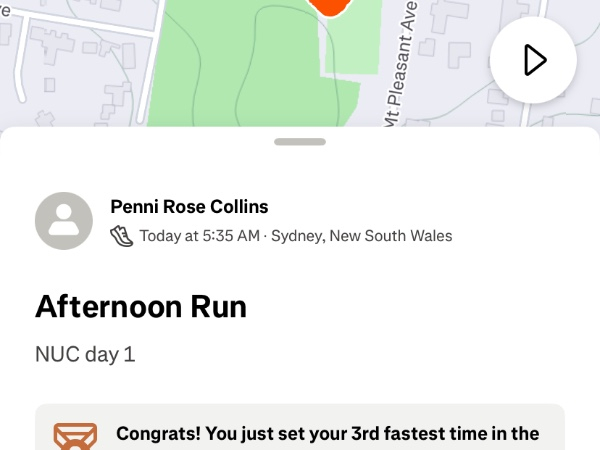Open Penni Rose Collins' profile name
Screen dimensions: 600x450
[189, 207]
